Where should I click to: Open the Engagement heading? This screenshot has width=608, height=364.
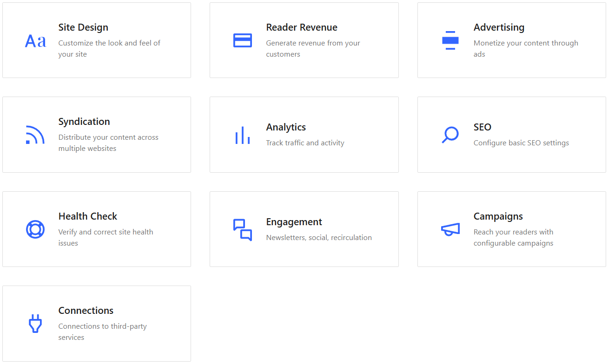294,222
